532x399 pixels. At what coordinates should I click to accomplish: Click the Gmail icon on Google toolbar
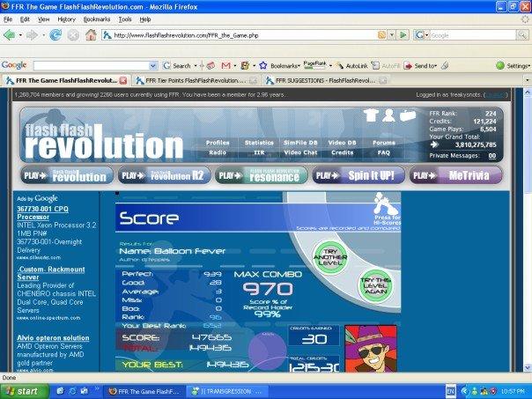[x=225, y=65]
